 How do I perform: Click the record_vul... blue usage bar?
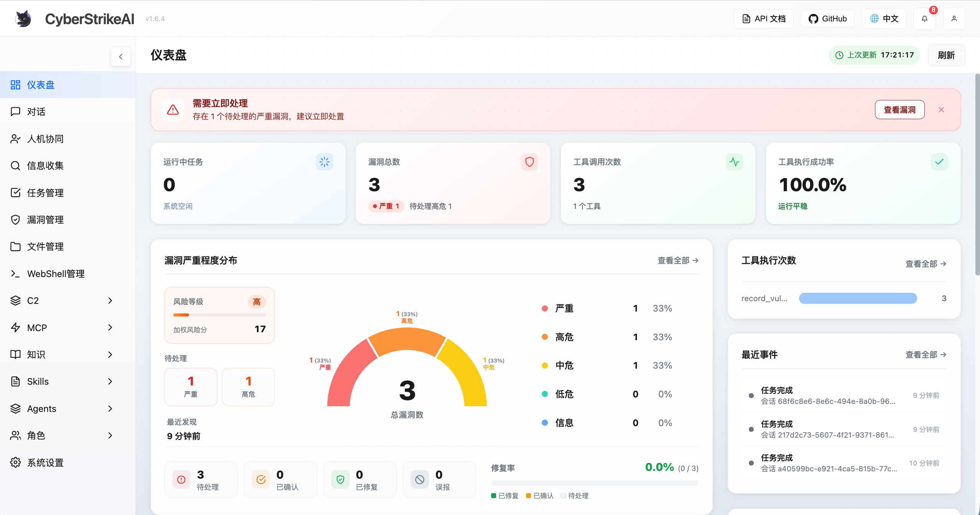point(858,298)
